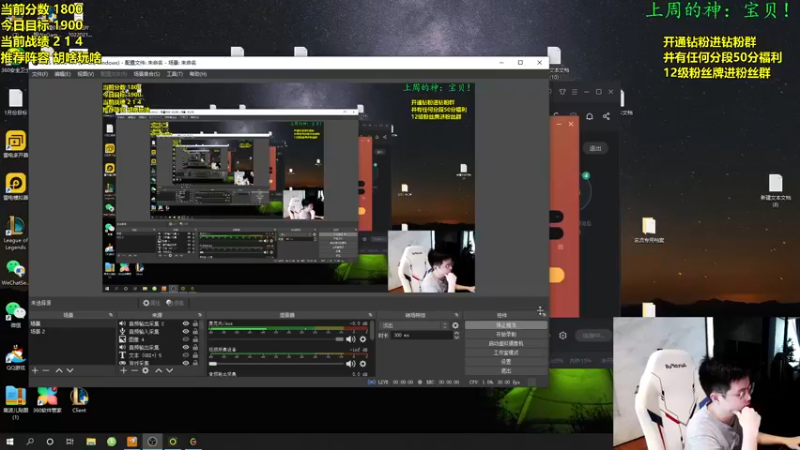
Task: Open the 帮助(H) menu
Action: [198, 74]
